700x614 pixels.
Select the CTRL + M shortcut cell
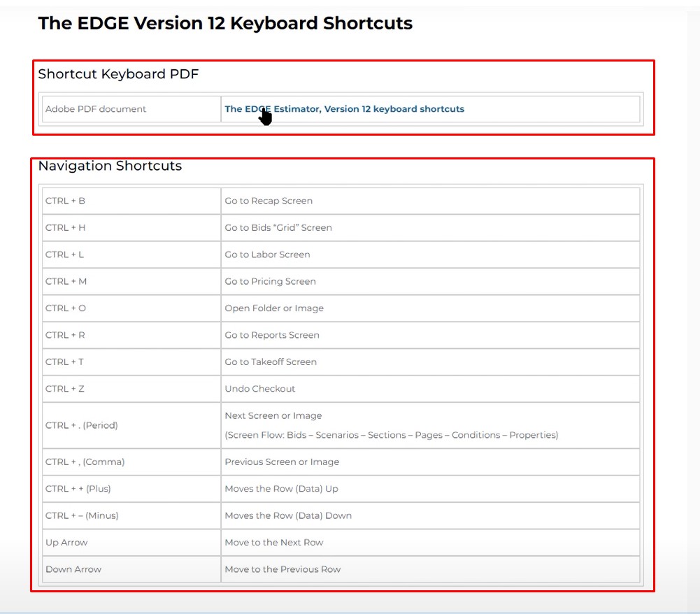click(x=66, y=282)
